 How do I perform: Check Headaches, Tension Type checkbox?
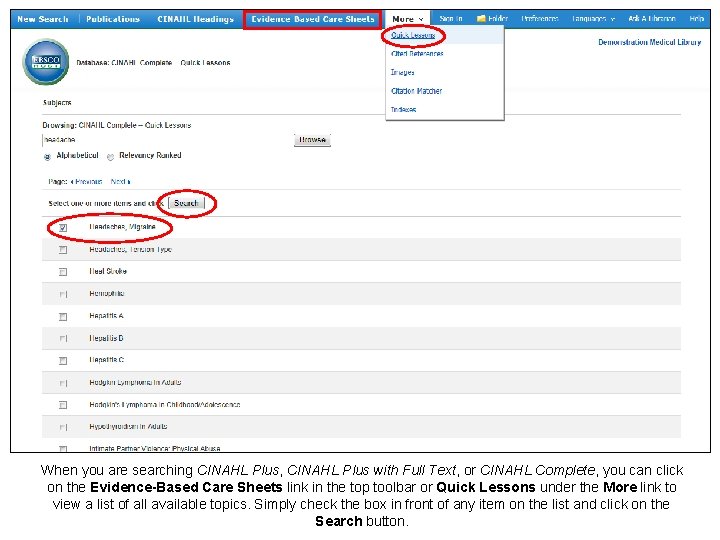(63, 250)
